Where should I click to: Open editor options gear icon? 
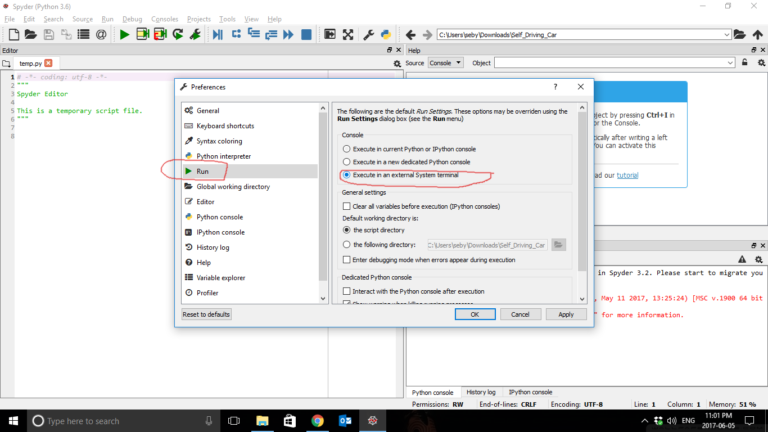(x=397, y=63)
